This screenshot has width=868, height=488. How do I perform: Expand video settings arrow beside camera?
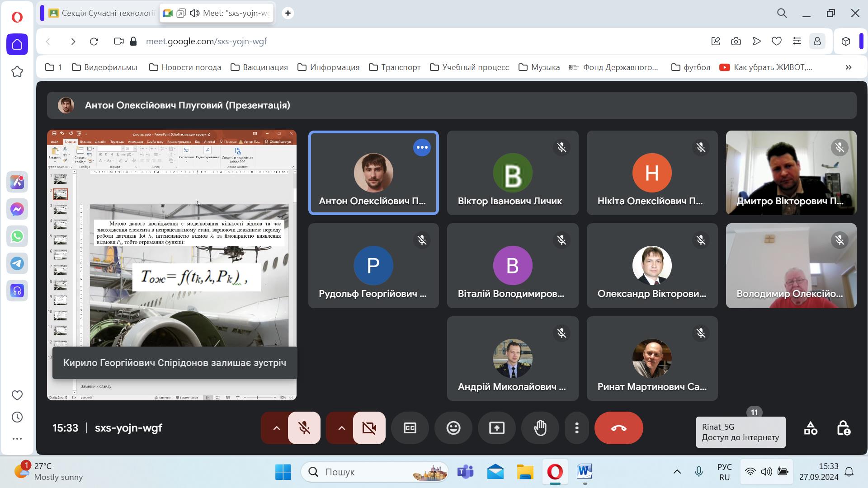(x=341, y=428)
